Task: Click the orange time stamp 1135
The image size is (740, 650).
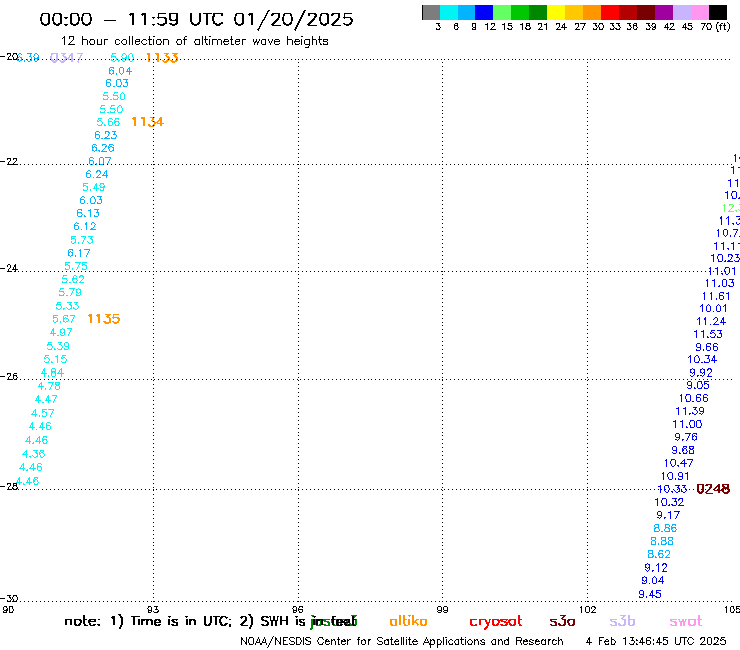Action: click(x=104, y=319)
